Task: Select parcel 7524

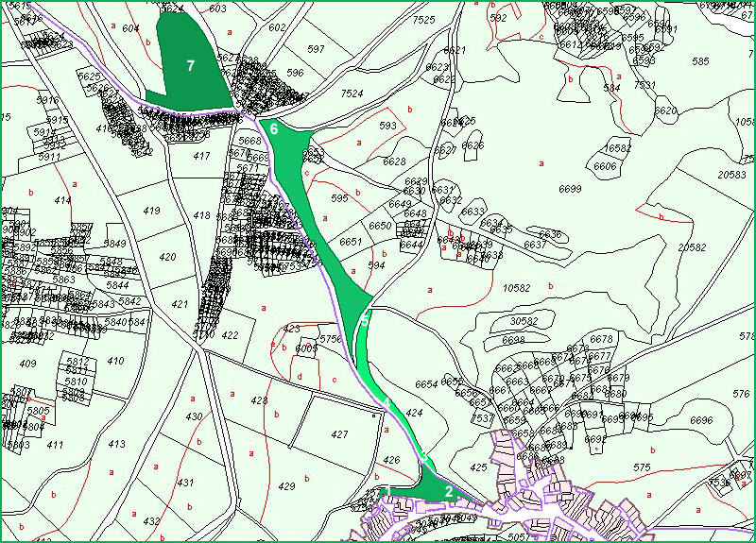Action: click(x=352, y=93)
